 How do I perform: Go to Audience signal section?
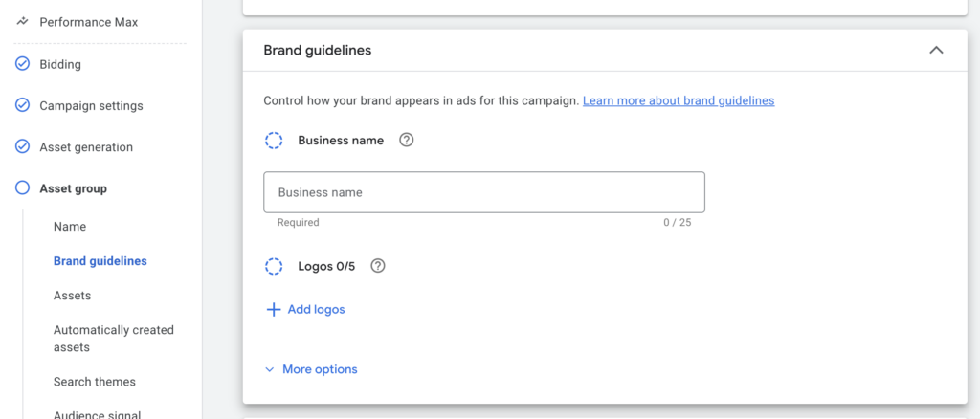click(98, 413)
